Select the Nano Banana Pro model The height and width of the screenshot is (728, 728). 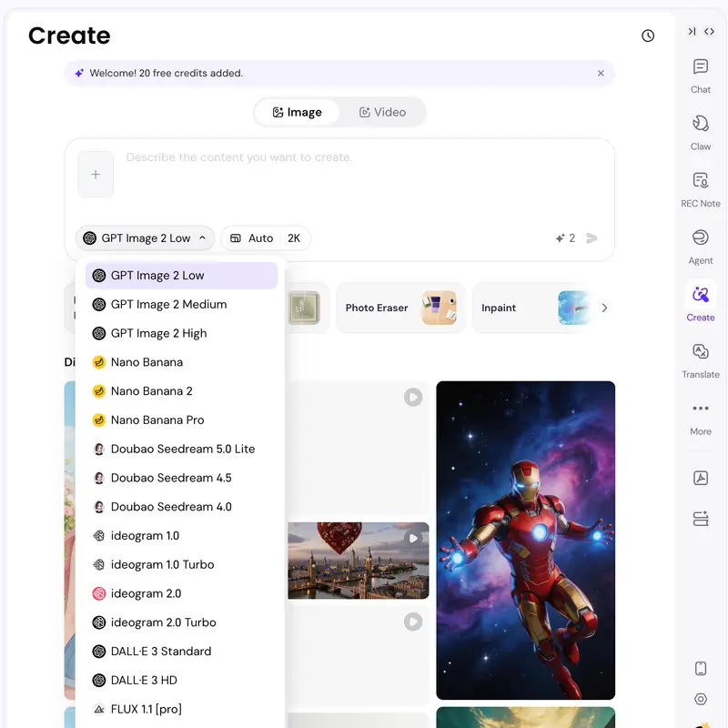[181, 420]
